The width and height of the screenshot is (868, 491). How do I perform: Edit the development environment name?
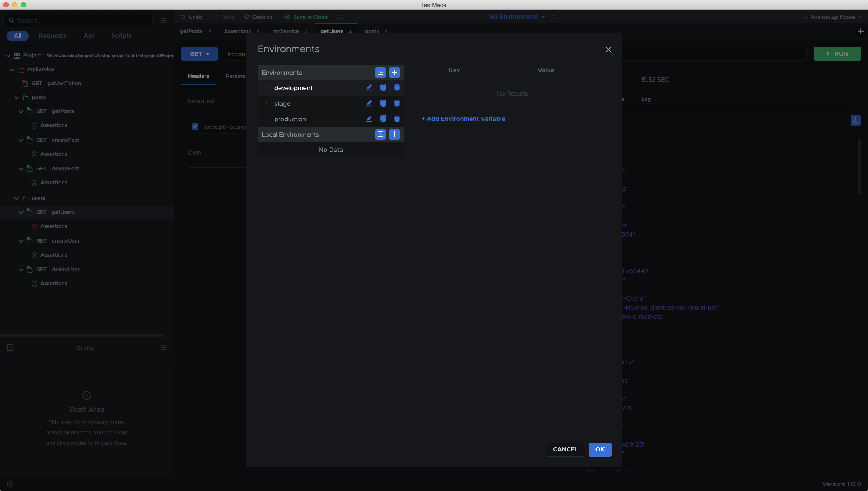(369, 88)
